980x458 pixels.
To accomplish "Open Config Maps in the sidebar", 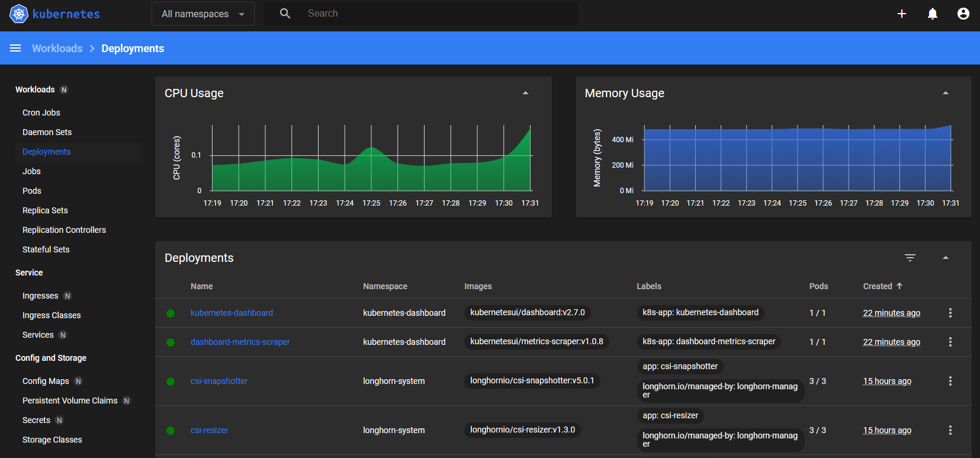I will pos(46,381).
